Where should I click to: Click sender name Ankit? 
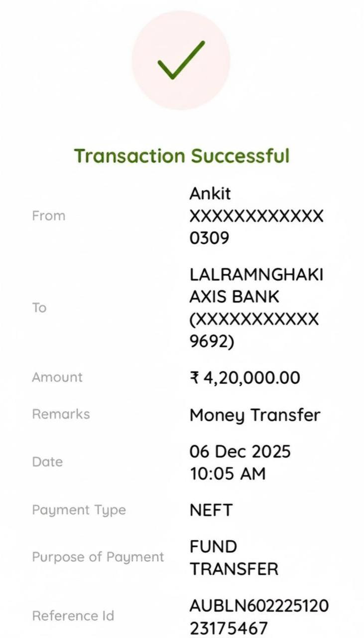(x=210, y=193)
